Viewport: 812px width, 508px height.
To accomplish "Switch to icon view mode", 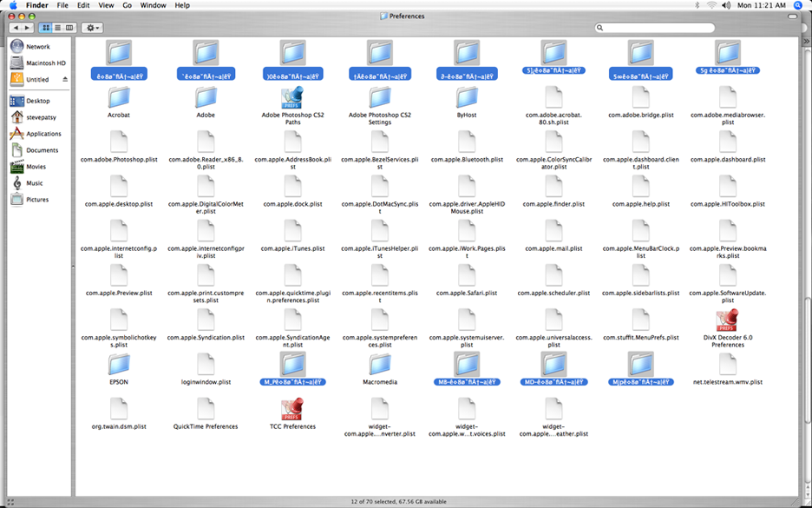I will tap(46, 28).
